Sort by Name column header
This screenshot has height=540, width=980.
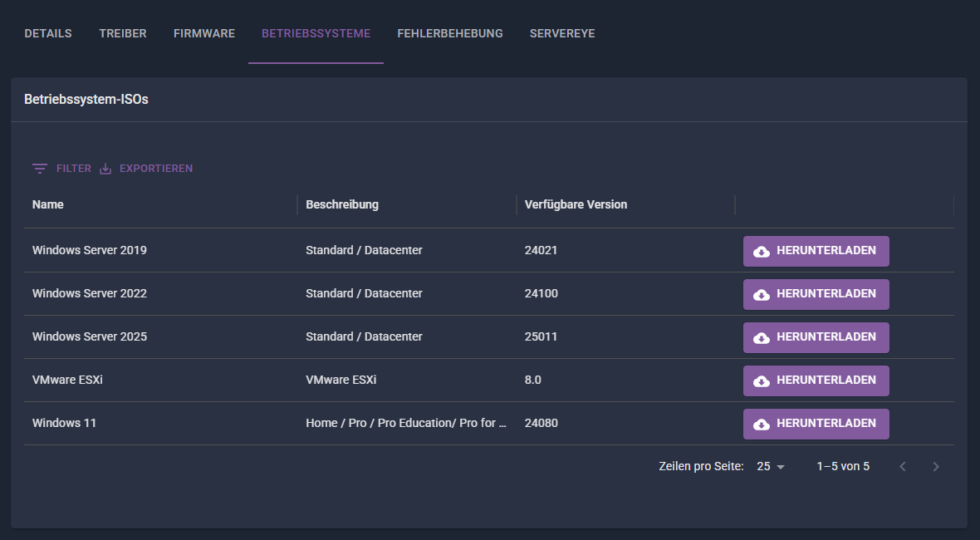click(x=48, y=204)
